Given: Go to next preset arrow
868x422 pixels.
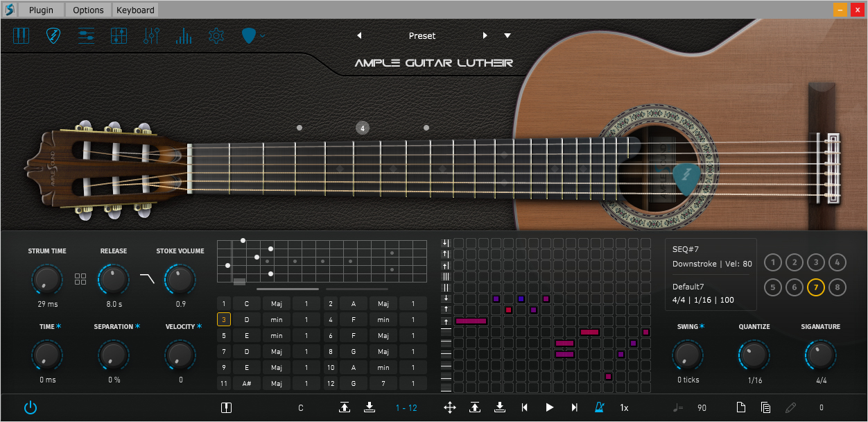Looking at the screenshot, I should pyautogui.click(x=485, y=35).
